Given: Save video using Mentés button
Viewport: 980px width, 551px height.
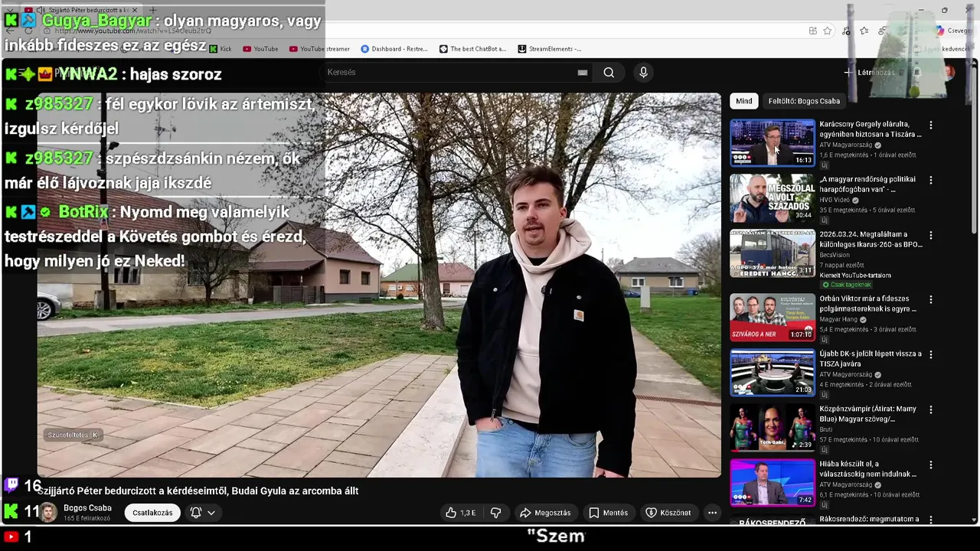Looking at the screenshot, I should point(609,513).
